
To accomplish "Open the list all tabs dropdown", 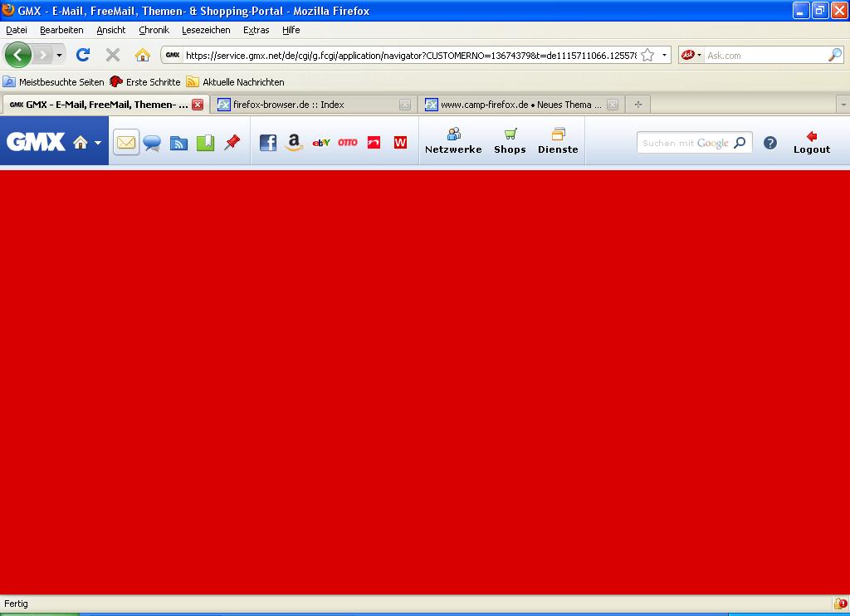I will [x=843, y=105].
